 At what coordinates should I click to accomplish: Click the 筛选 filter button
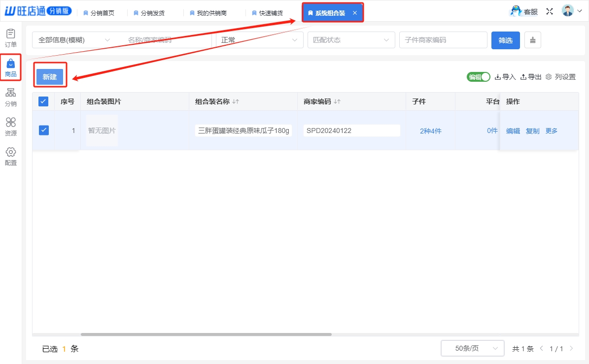click(505, 40)
